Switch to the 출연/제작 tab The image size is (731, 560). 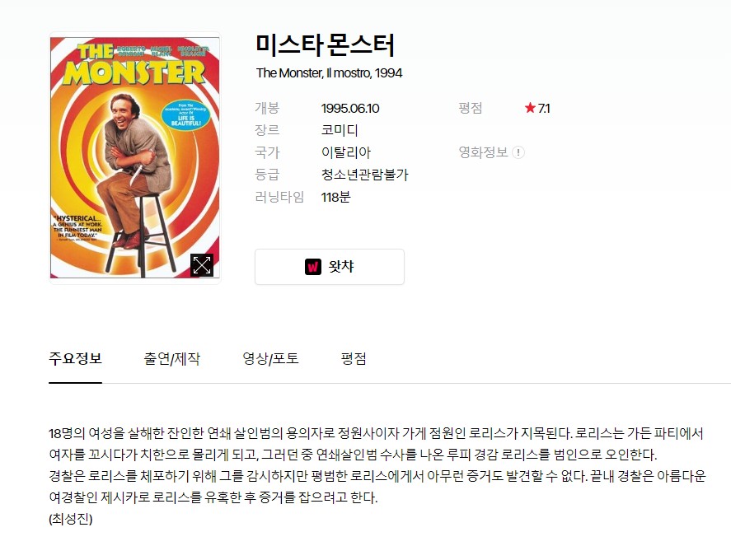click(x=171, y=359)
